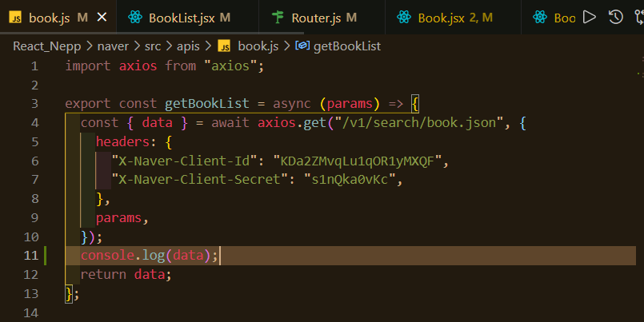The height and width of the screenshot is (322, 644).
Task: Click params on line 9
Action: pos(118,218)
